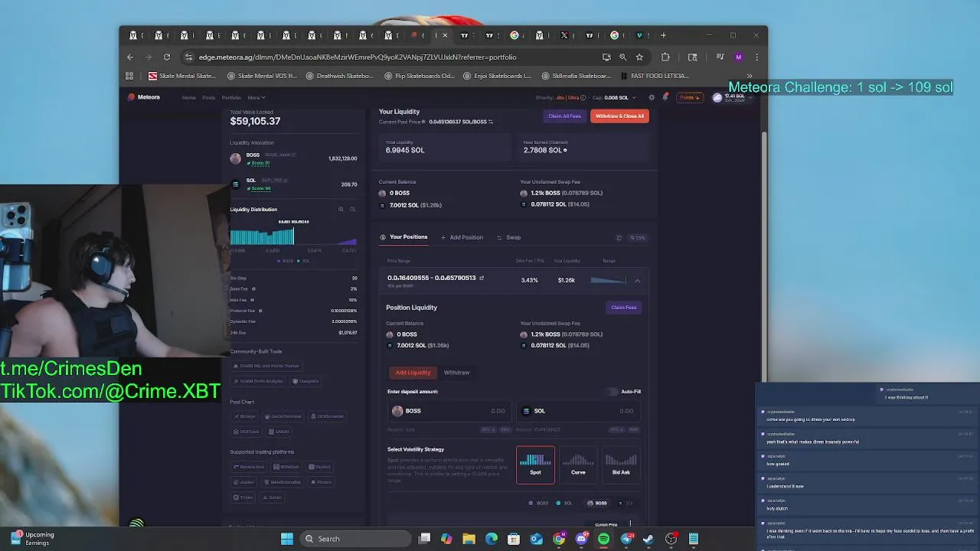
Task: Click the info icon beside Base Fee
Action: [253, 289]
